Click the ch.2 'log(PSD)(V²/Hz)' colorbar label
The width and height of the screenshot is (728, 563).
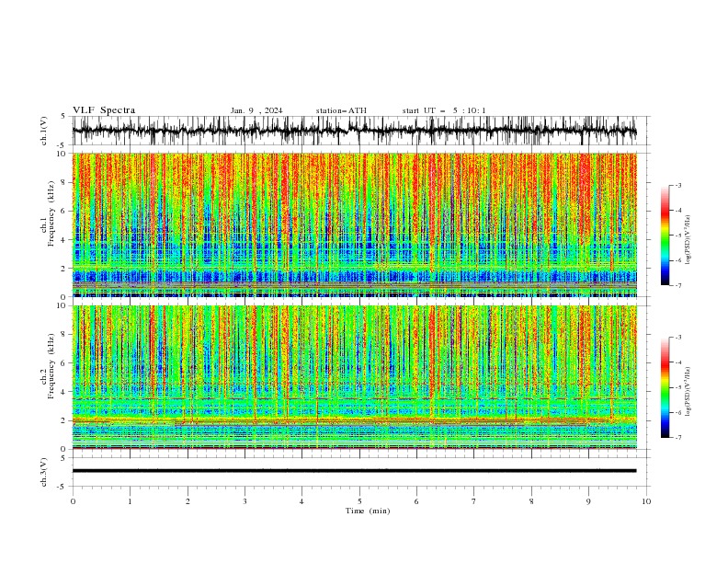pos(688,391)
